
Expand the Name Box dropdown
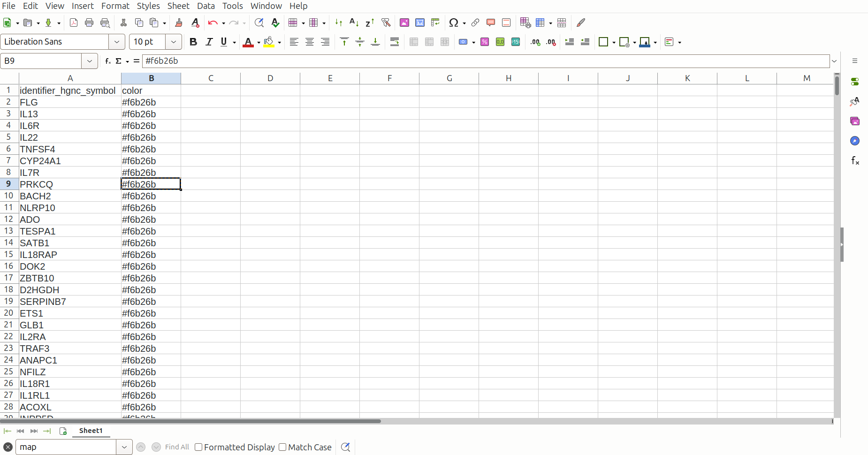point(89,61)
